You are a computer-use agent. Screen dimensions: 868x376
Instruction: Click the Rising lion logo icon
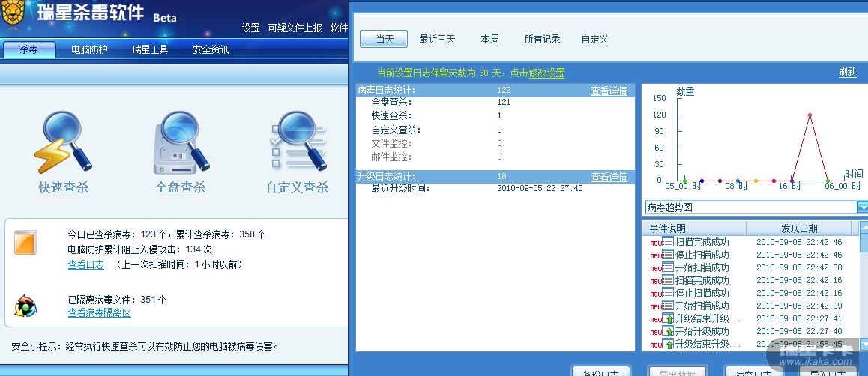click(x=13, y=13)
